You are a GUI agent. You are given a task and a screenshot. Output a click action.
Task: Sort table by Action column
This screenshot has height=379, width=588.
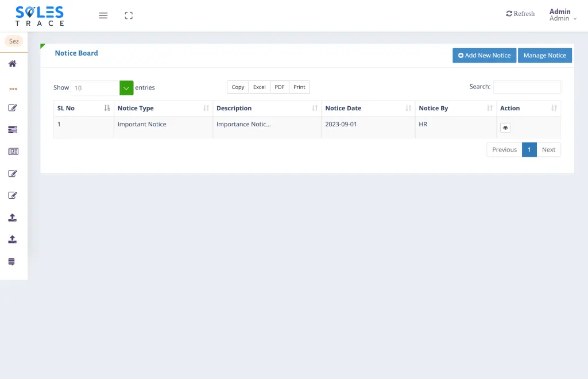click(x=528, y=108)
